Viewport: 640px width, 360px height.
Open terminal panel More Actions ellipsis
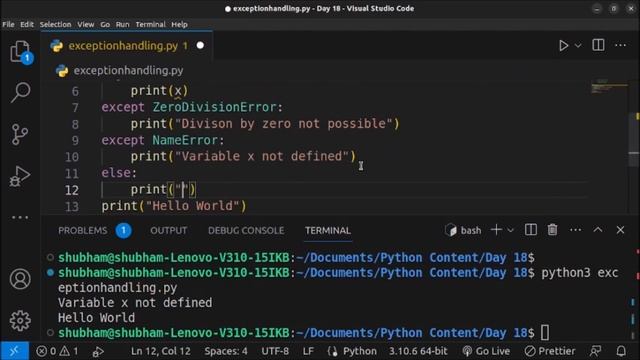tap(576, 230)
